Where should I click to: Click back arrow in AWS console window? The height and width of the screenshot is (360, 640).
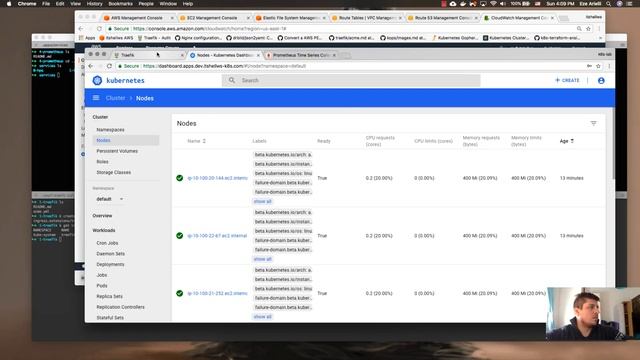pyautogui.click(x=81, y=29)
